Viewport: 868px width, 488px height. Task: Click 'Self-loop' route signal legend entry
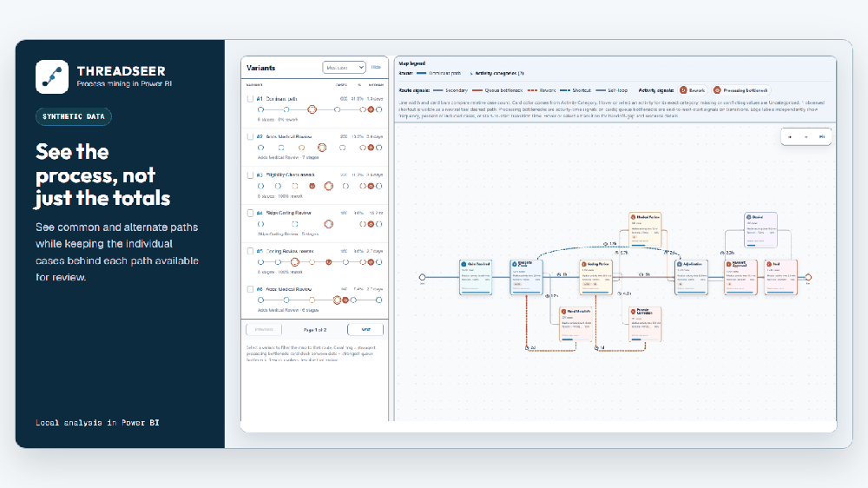tap(612, 90)
